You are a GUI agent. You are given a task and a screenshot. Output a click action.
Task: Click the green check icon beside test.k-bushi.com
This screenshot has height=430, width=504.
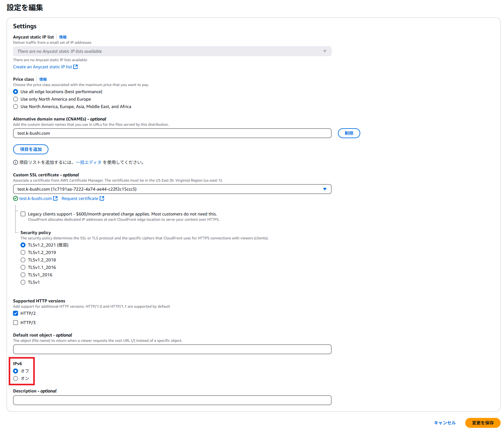click(16, 198)
